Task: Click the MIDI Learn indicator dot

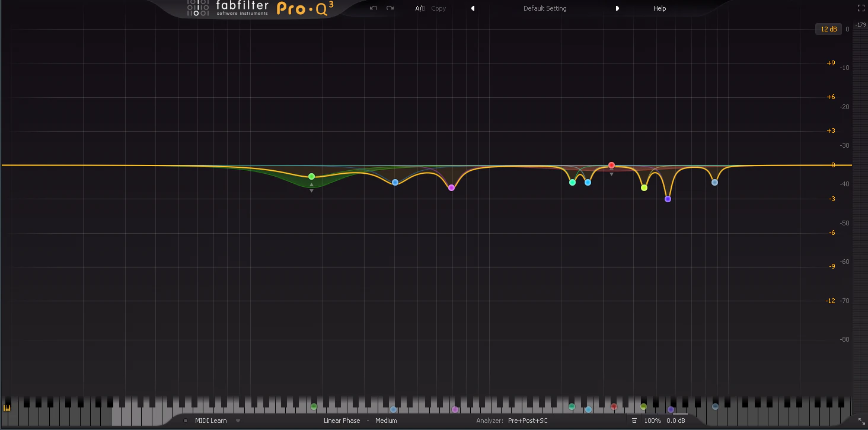Action: click(x=186, y=421)
